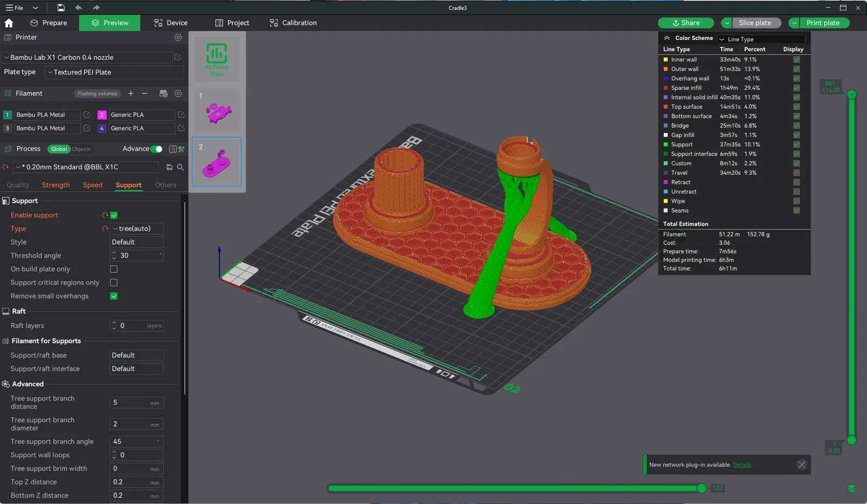The image size is (867, 504).
Task: Click the Threshold angle input field
Action: [x=137, y=256]
